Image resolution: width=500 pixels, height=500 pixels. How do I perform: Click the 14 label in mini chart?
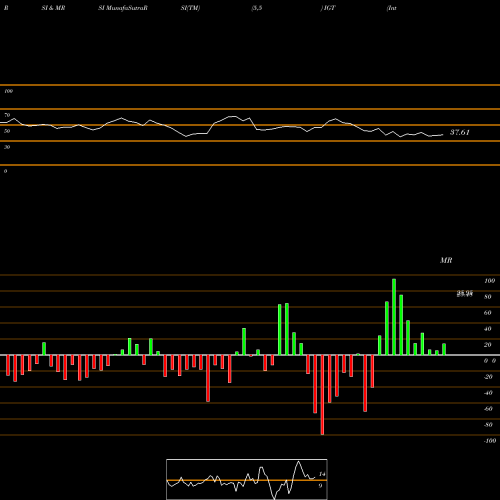pyautogui.click(x=322, y=474)
